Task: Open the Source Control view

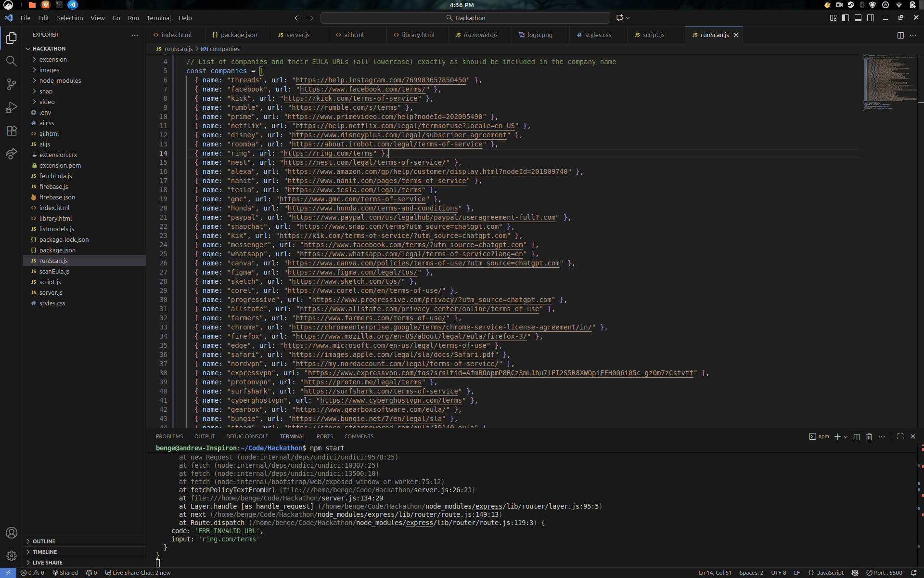Action: [12, 84]
